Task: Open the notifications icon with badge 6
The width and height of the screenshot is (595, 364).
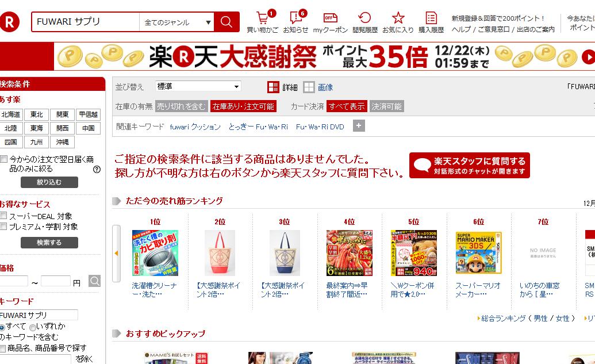Action: (295, 18)
